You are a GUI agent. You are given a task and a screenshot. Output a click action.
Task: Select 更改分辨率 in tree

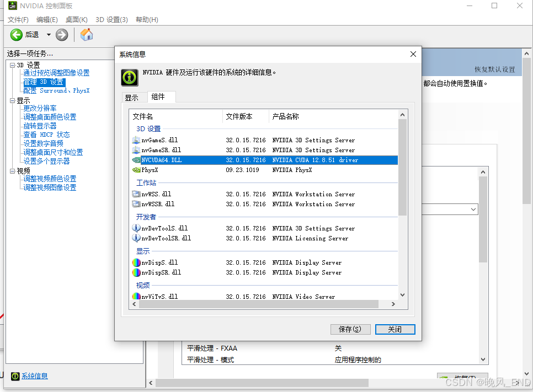40,109
